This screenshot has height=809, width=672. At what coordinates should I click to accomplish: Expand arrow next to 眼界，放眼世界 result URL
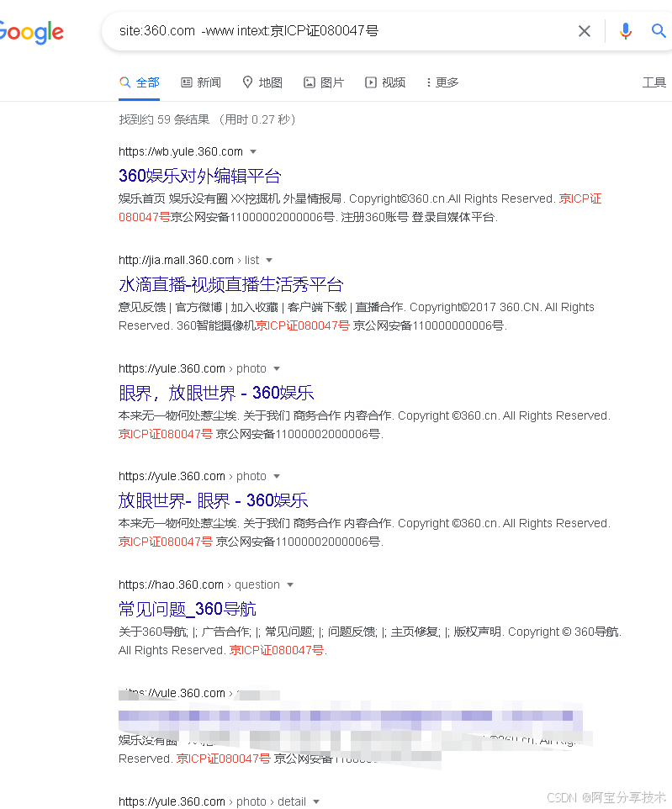277,368
